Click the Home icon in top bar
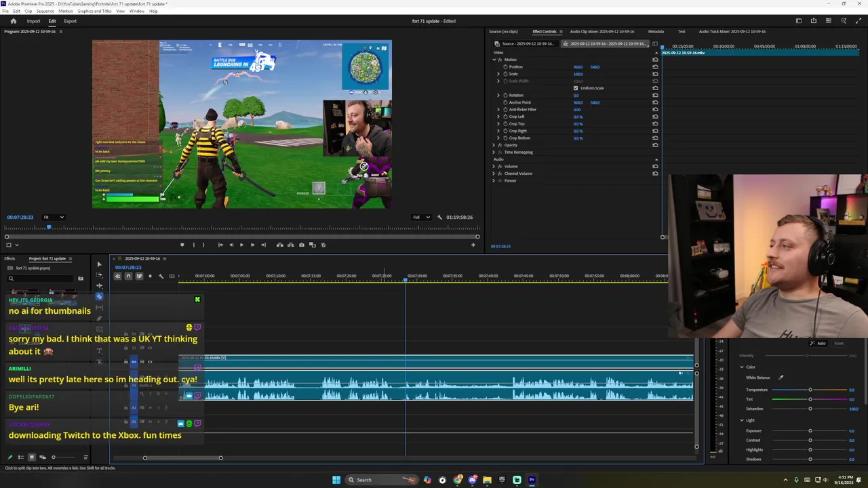Viewport: 868px width, 488px height. point(13,21)
